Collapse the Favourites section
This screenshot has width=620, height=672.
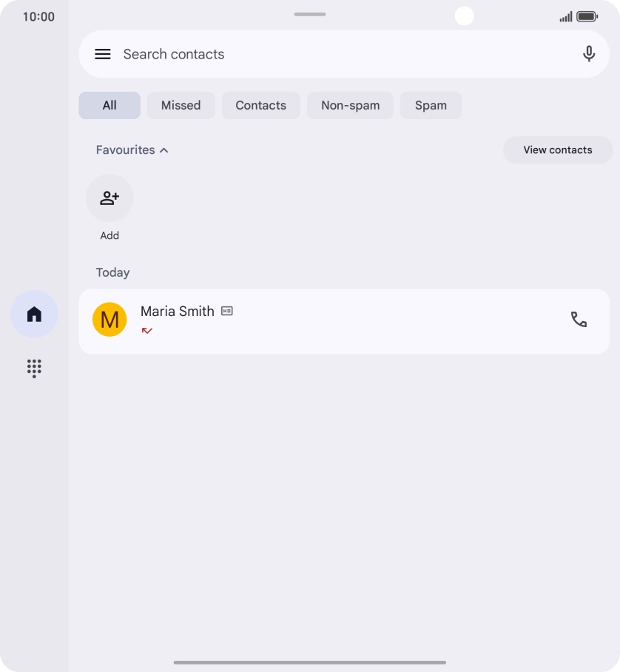point(132,149)
